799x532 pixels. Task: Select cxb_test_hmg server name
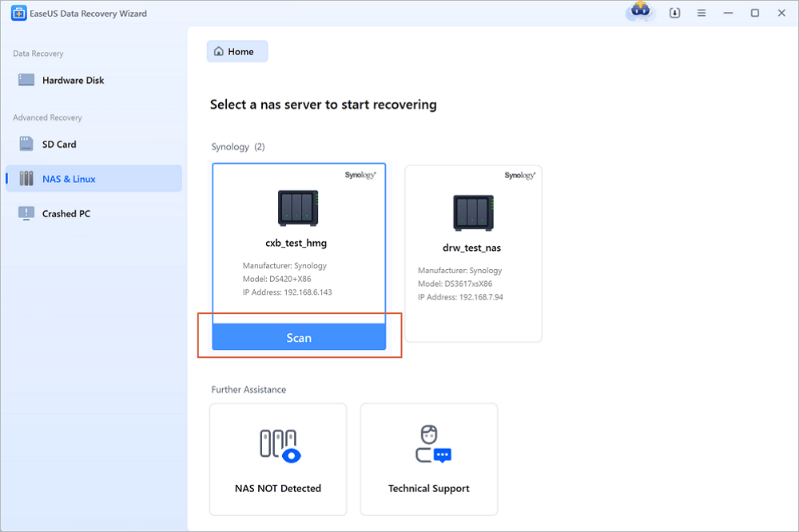296,243
